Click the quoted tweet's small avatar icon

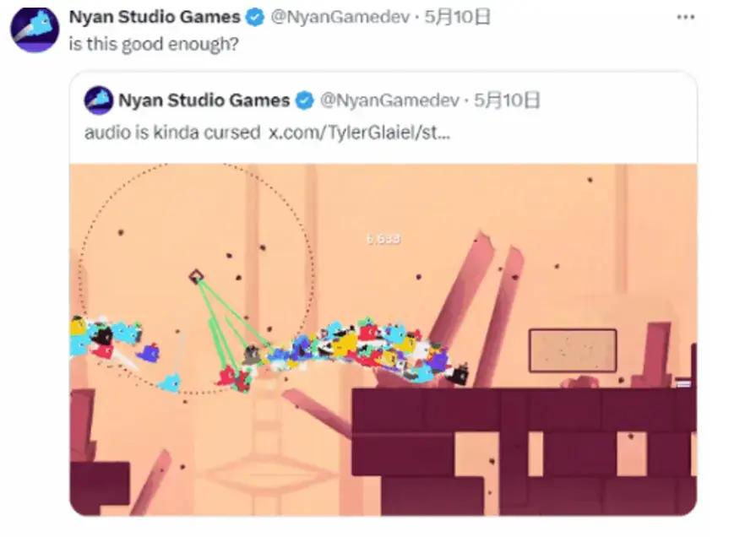tap(99, 100)
